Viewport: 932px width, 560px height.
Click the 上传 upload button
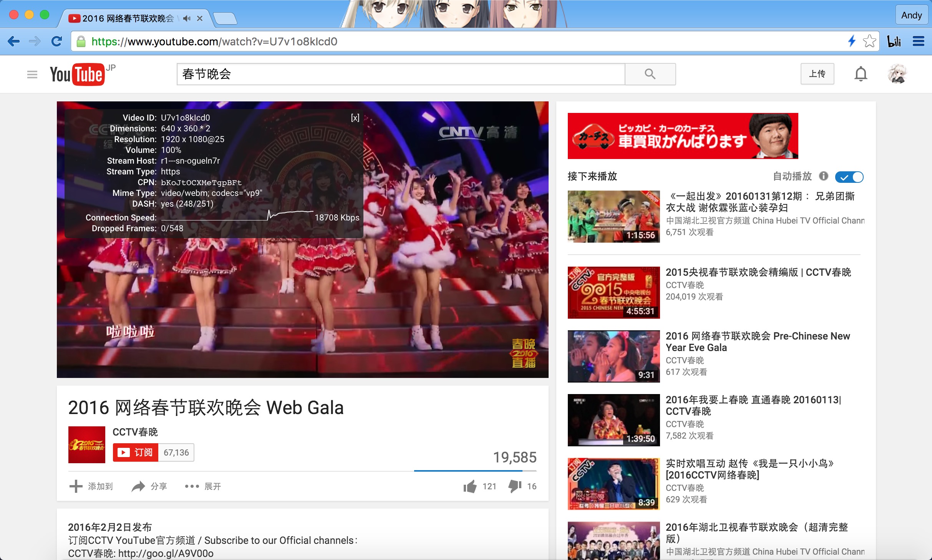[817, 74]
